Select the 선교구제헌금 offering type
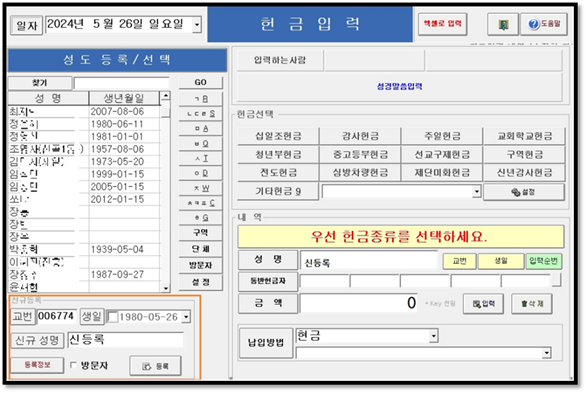 [x=442, y=154]
